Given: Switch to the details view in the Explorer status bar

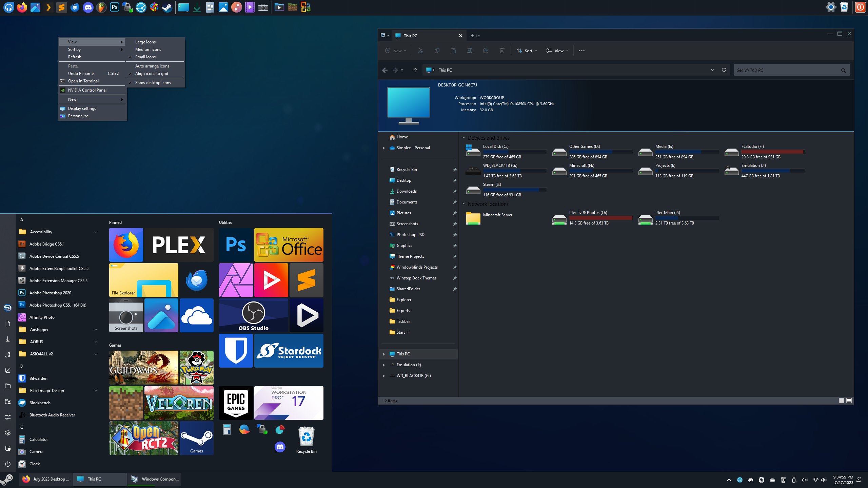Looking at the screenshot, I should point(842,401).
